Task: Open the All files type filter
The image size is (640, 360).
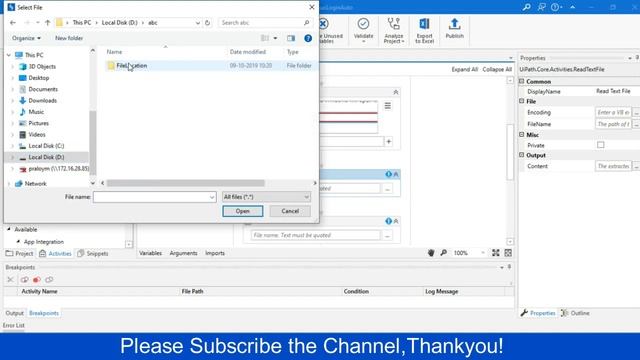Action: click(266, 197)
